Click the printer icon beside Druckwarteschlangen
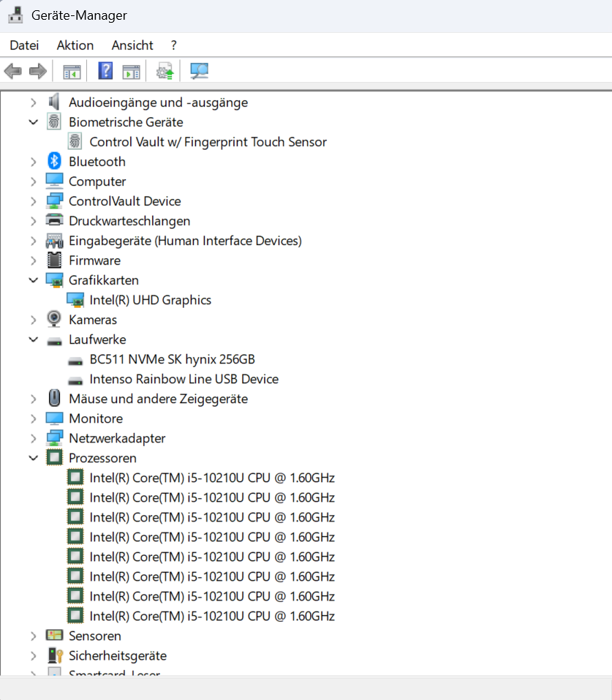Image resolution: width=612 pixels, height=700 pixels. coord(54,220)
